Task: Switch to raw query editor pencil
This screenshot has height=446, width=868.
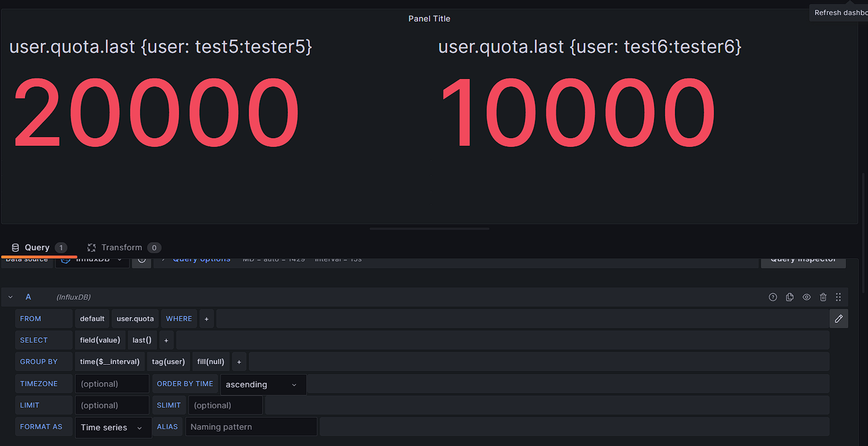Action: pyautogui.click(x=839, y=319)
